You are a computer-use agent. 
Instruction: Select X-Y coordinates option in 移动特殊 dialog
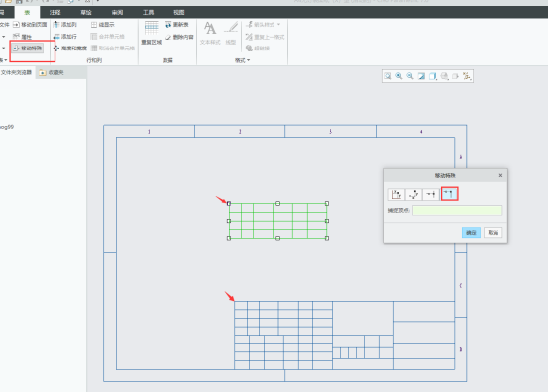point(396,194)
